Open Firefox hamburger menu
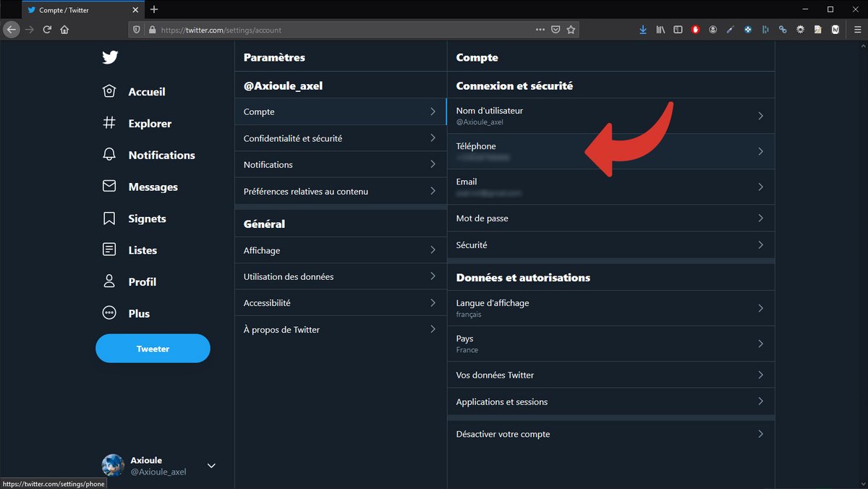The image size is (868, 489). point(857,30)
